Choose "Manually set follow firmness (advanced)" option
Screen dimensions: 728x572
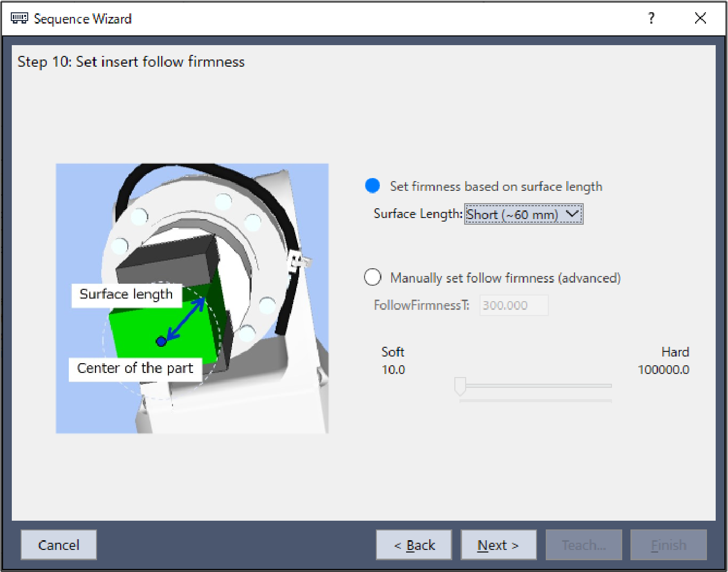point(373,278)
